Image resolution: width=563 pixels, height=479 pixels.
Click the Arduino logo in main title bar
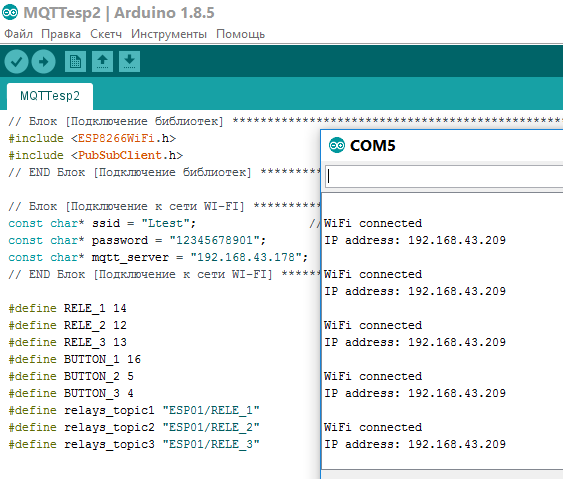tap(10, 13)
